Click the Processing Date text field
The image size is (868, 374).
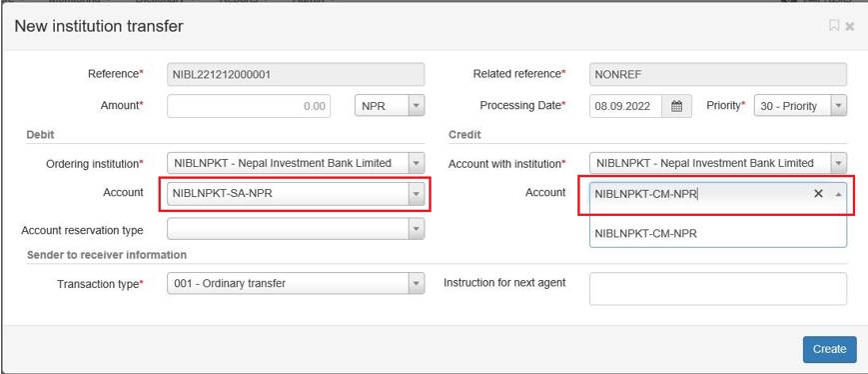(x=625, y=106)
